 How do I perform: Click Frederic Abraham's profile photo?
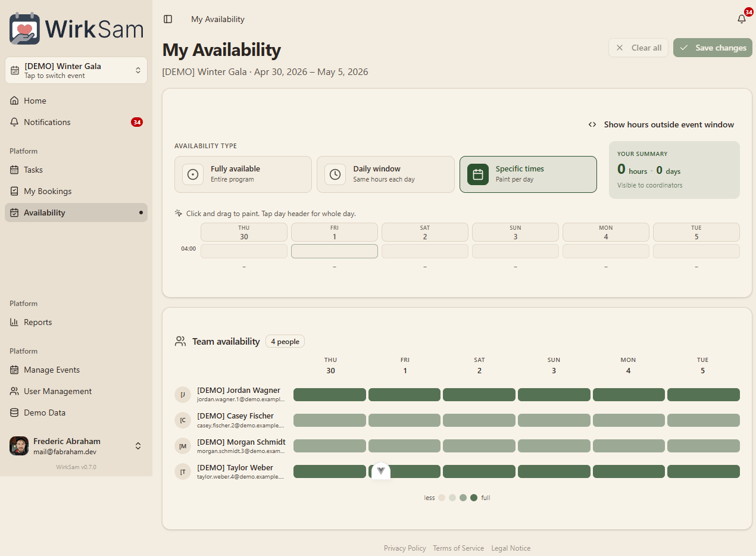(x=19, y=446)
